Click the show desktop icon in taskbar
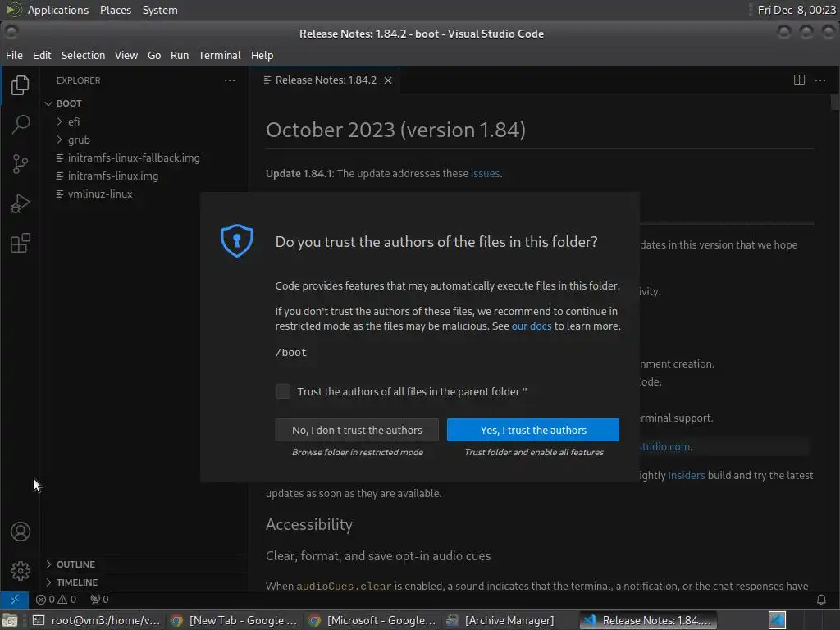Viewport: 840px width, 630px height. 9,620
